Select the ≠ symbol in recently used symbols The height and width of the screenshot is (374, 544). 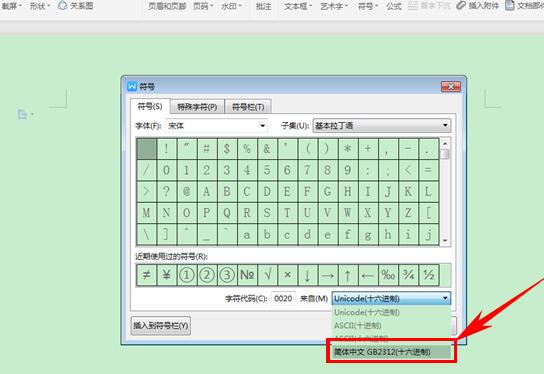coord(146,275)
